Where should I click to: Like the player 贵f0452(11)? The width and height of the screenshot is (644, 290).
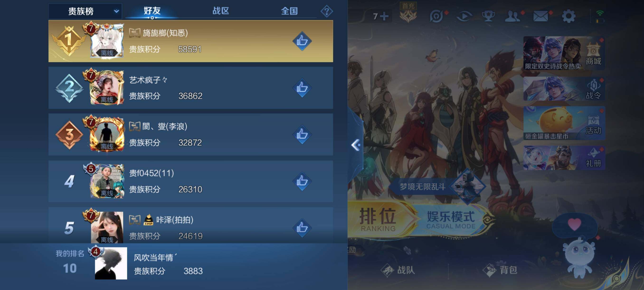tap(302, 181)
